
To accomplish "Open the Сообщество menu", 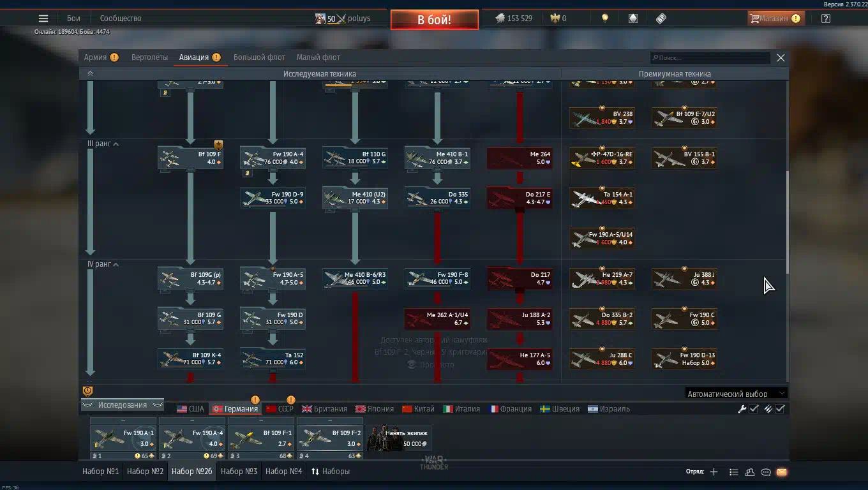I will [x=121, y=19].
